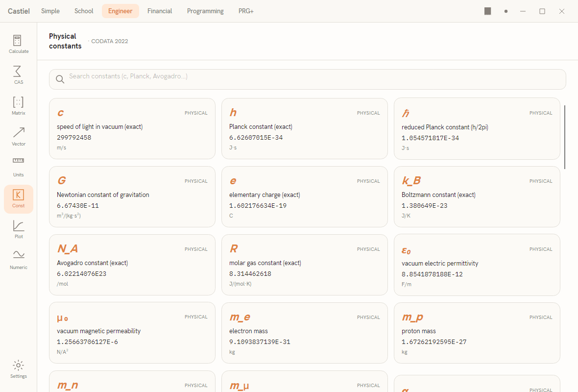Click the Search constants input field
The image size is (578, 392).
308,79
